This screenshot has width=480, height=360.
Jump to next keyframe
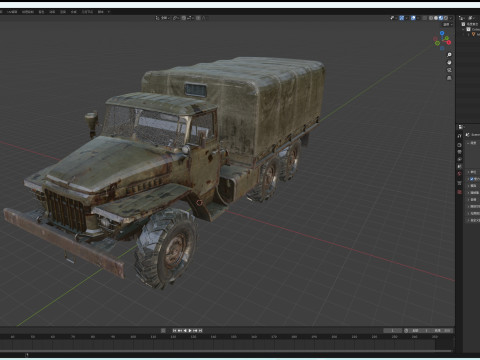point(195,330)
